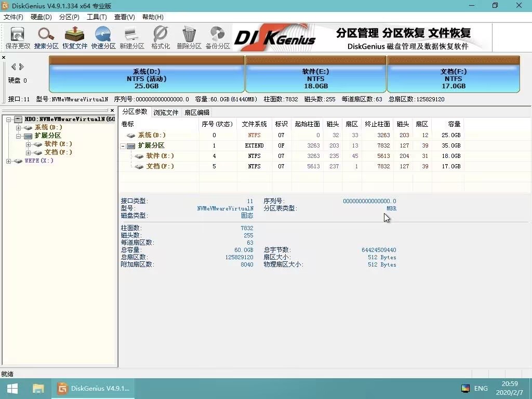Start Quick Partition (快速分区) tool

coord(103,37)
